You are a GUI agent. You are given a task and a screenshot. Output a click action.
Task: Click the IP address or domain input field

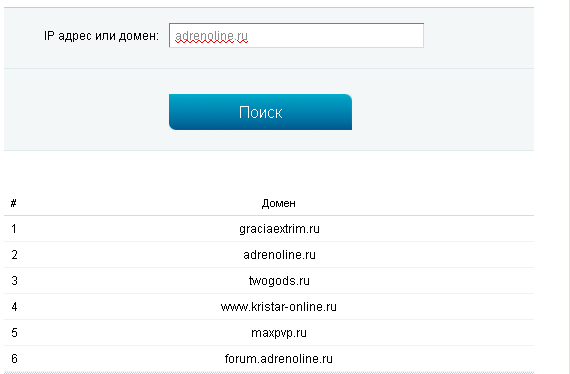click(x=296, y=35)
